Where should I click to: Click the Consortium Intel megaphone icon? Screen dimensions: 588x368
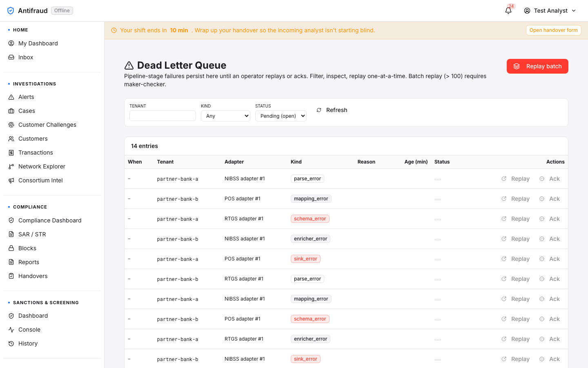coord(11,180)
